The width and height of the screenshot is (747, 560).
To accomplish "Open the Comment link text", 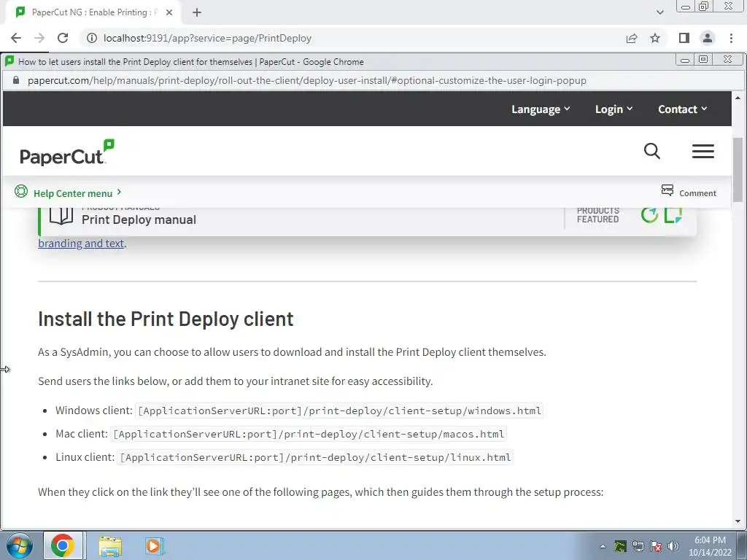I will pos(697,192).
